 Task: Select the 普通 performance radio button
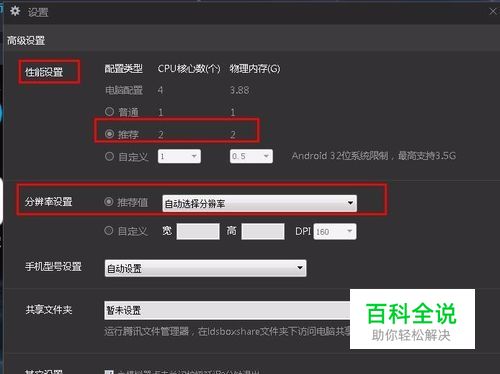(x=109, y=111)
